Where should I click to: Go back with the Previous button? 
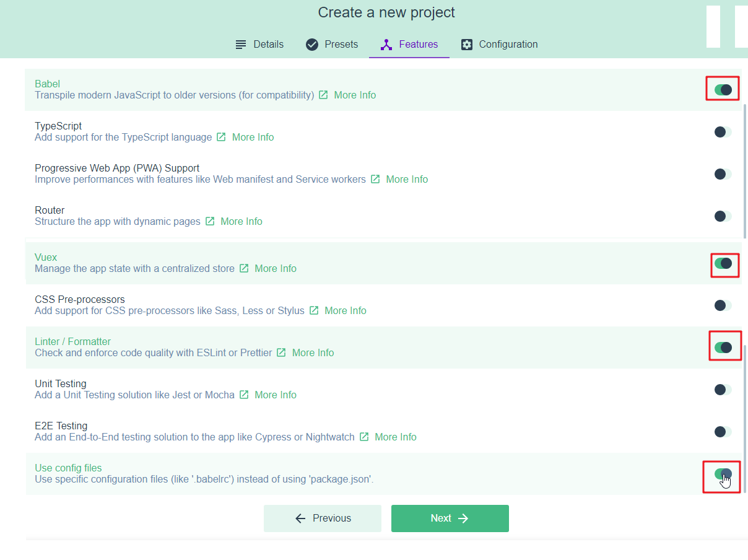point(323,518)
